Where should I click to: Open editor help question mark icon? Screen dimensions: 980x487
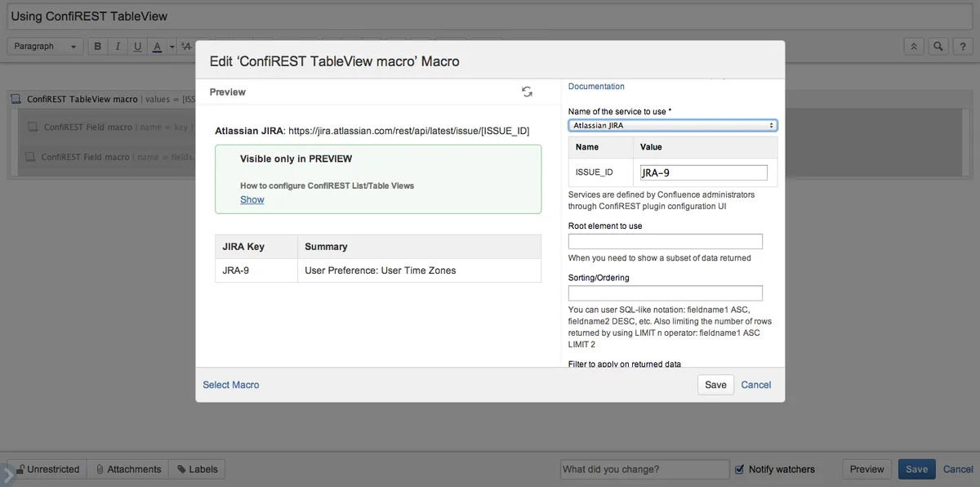(962, 47)
